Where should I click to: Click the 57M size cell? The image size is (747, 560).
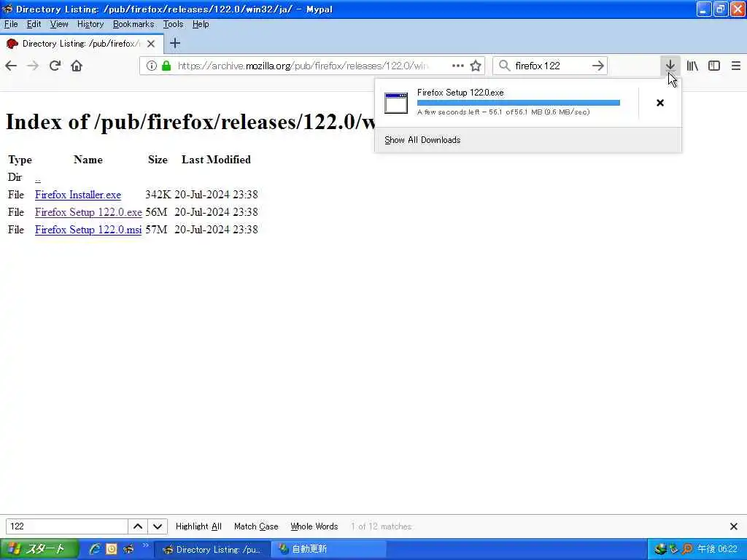pos(156,230)
